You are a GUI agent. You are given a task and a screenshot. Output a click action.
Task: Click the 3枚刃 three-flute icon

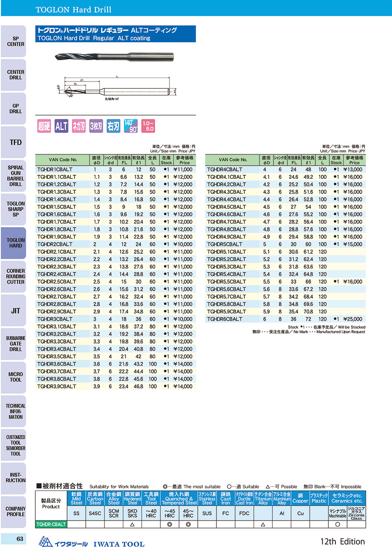[x=96, y=126]
